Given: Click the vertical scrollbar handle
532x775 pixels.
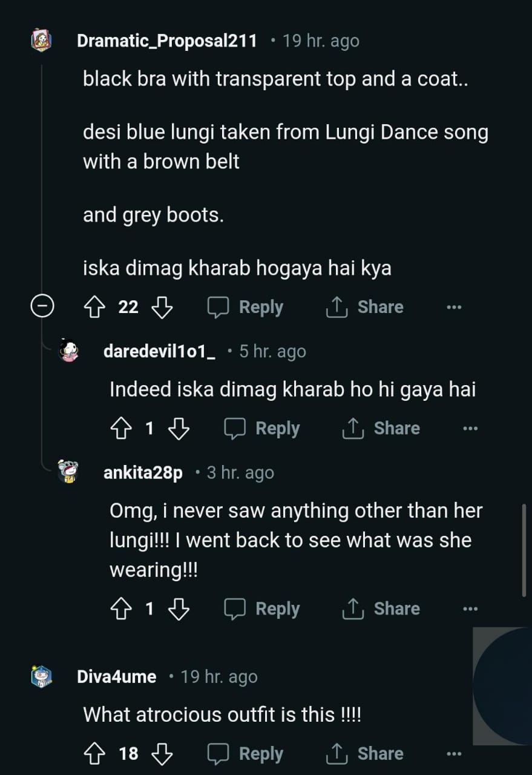Looking at the screenshot, I should point(524,550).
